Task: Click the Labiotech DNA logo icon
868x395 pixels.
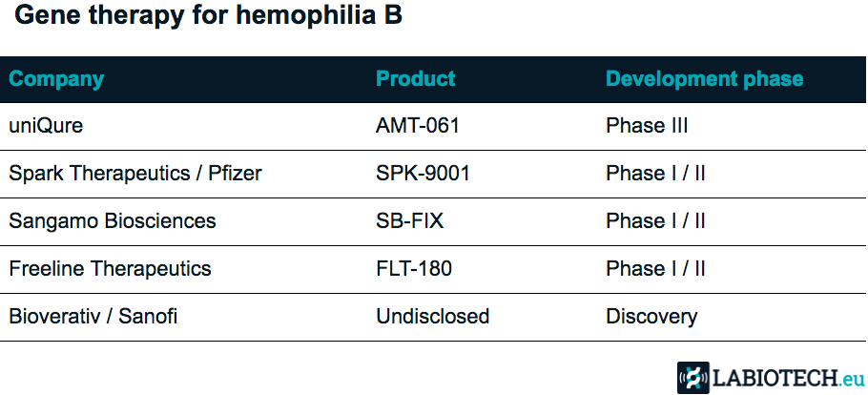Action: [693, 378]
